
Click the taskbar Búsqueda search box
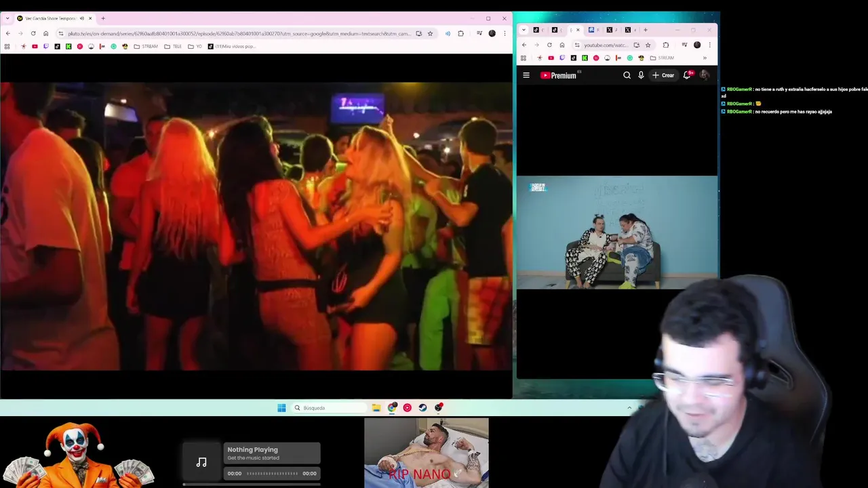[x=330, y=407]
